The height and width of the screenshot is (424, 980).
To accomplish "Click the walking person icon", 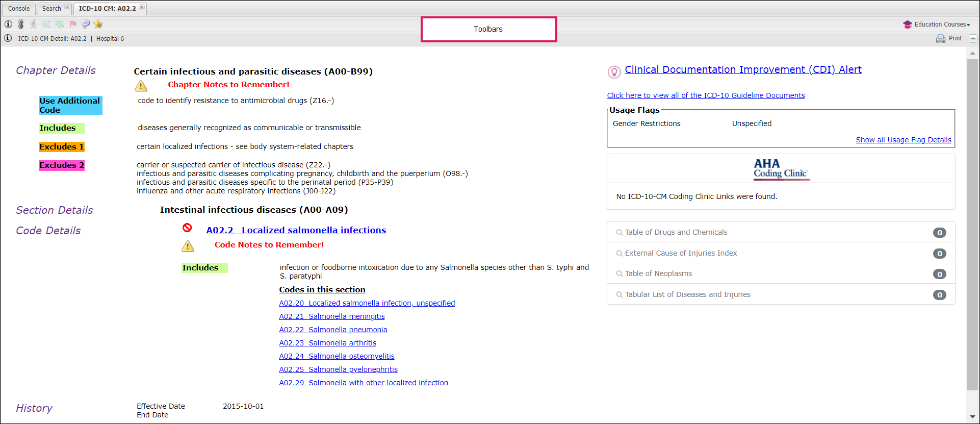I will [34, 24].
